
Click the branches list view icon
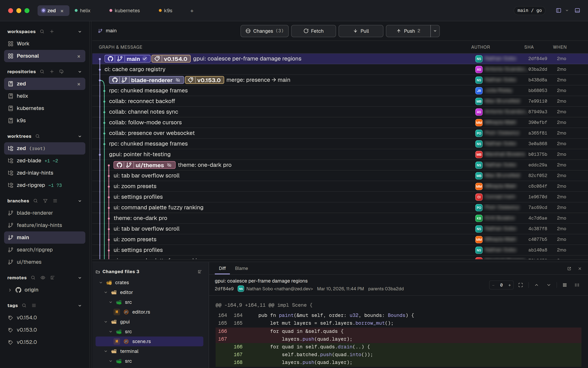[x=55, y=201]
